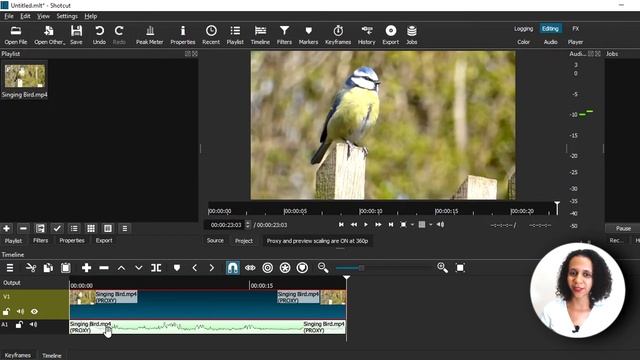Show the Timeline panel from the toolbar
The image size is (640, 360).
[260, 35]
